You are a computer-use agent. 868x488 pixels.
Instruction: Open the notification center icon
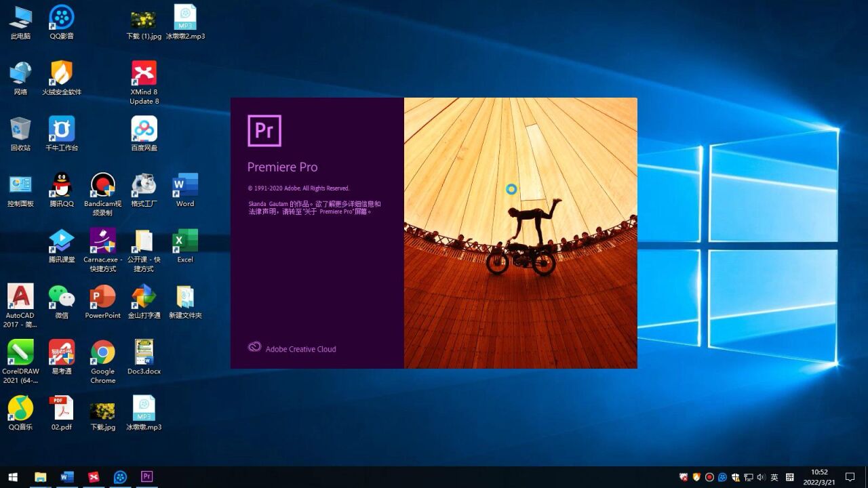click(x=850, y=477)
